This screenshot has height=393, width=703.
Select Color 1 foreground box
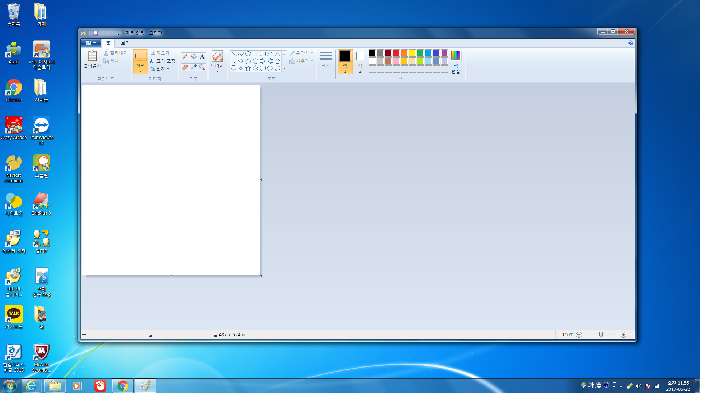345,61
